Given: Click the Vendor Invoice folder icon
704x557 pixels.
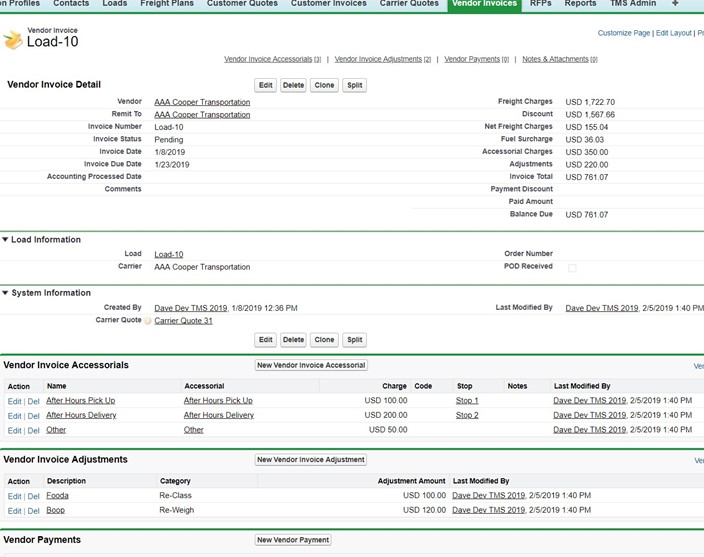Looking at the screenshot, I should click(x=13, y=39).
